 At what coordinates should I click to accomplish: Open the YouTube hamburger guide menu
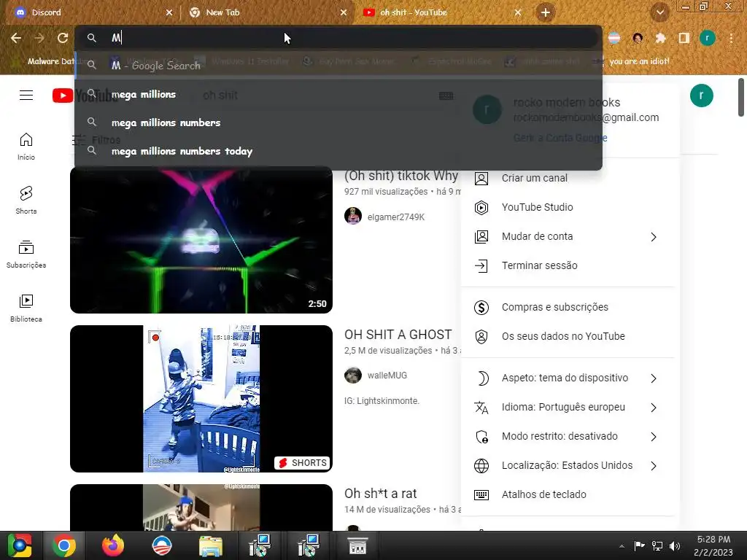click(26, 96)
